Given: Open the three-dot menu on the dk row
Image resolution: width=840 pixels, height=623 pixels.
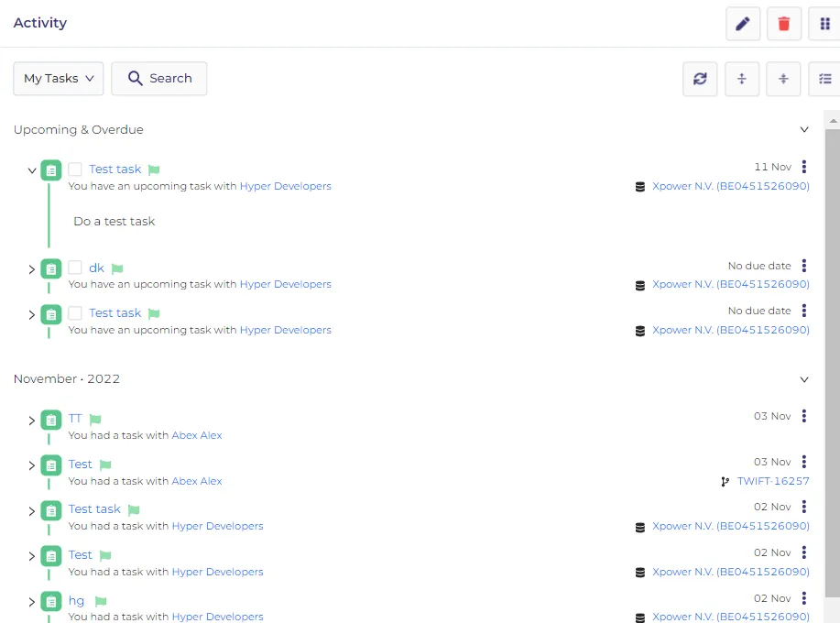Looking at the screenshot, I should (x=803, y=266).
